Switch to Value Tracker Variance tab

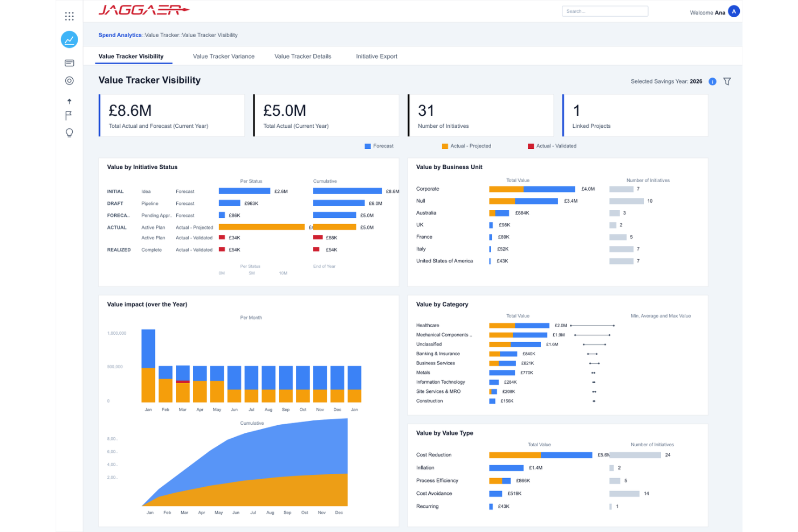pyautogui.click(x=224, y=56)
